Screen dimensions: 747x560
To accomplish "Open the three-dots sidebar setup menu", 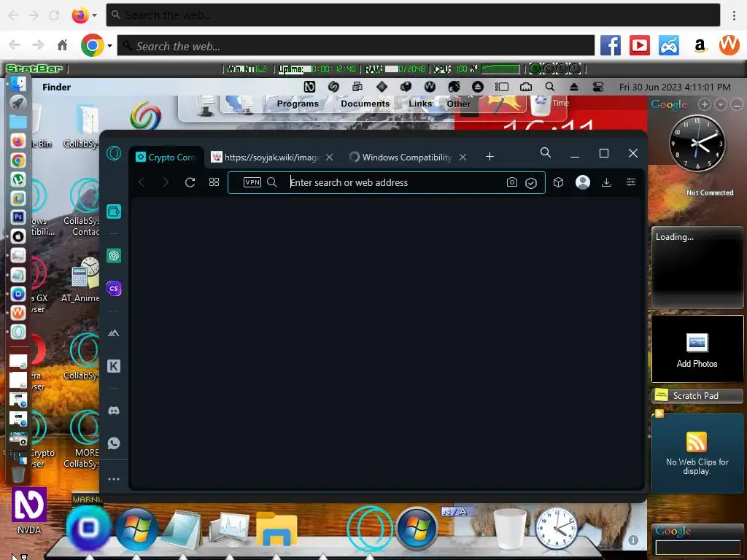I will [113, 479].
